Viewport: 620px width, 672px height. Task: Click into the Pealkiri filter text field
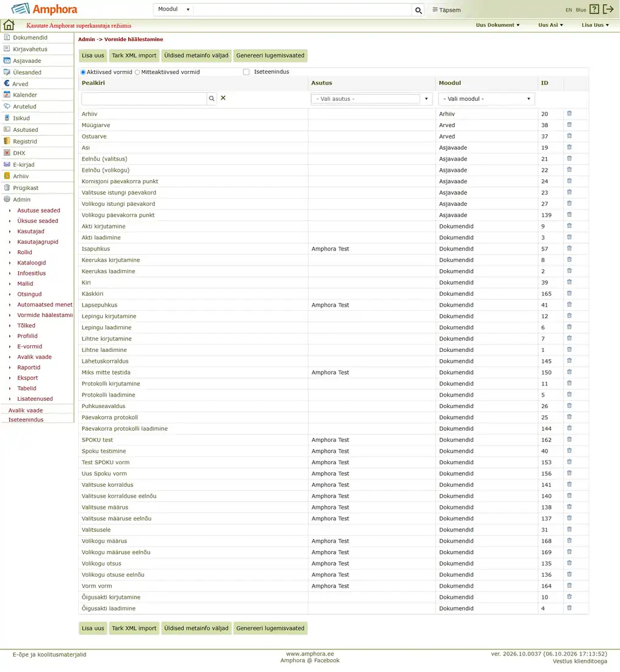point(144,98)
